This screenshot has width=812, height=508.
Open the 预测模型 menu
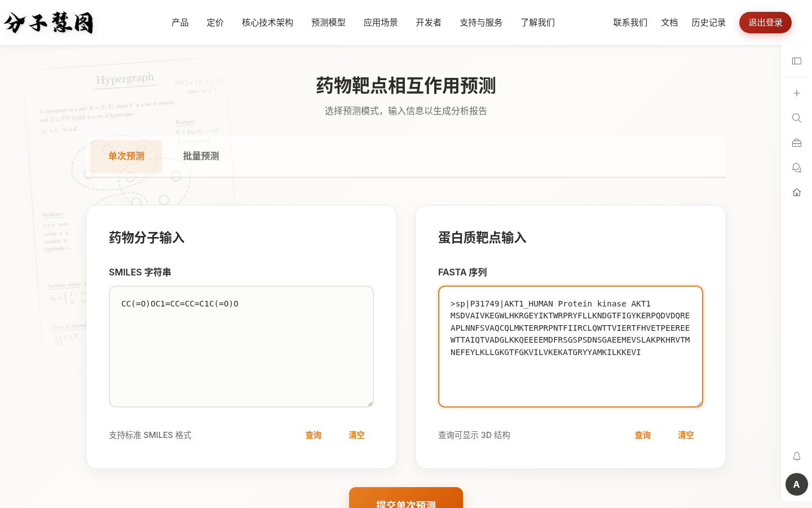(x=328, y=23)
